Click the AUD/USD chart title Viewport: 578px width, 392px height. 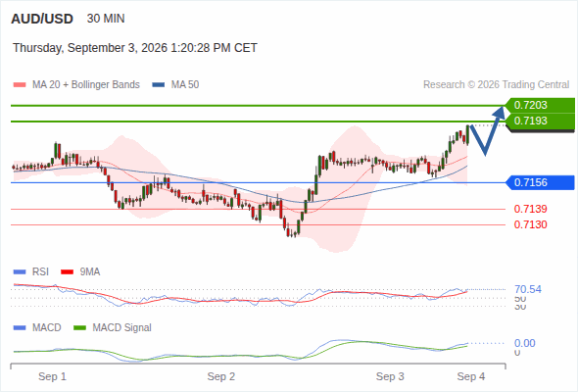pos(42,19)
